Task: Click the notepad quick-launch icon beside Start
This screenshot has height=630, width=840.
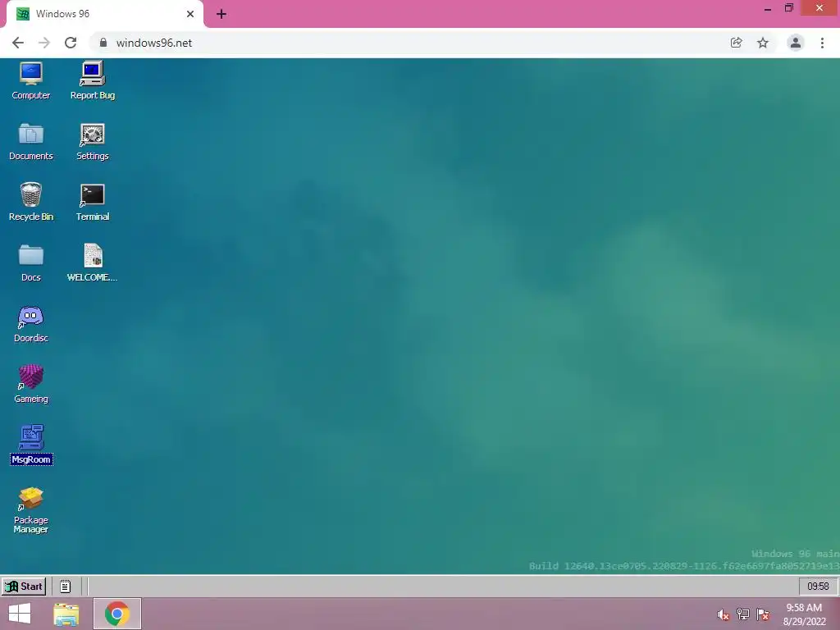Action: (65, 586)
